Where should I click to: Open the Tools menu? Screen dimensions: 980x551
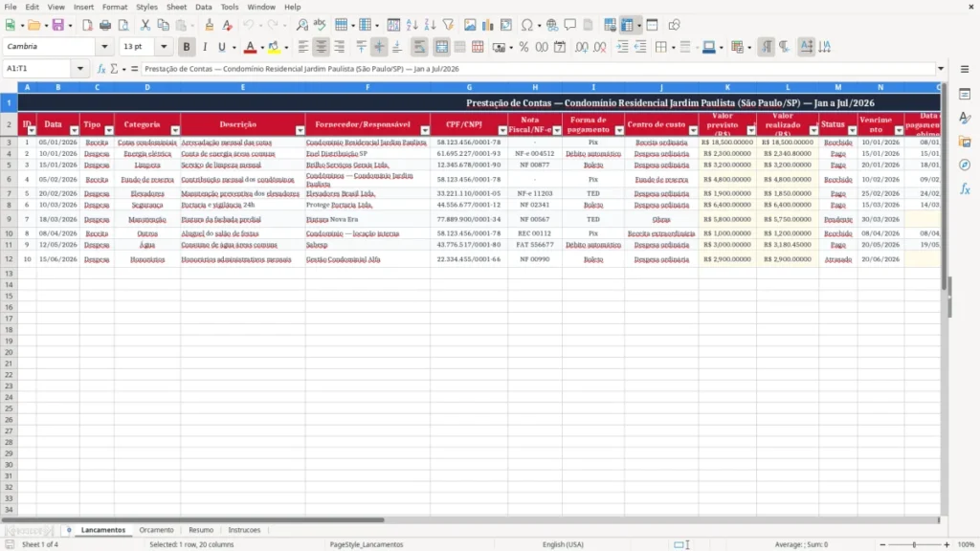click(x=230, y=7)
